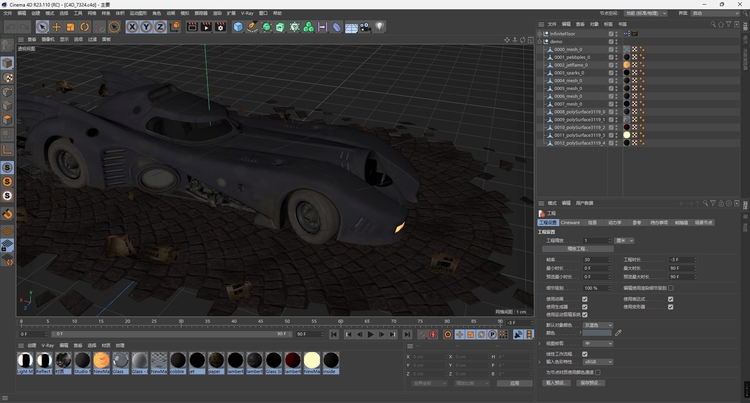The image size is (750, 403).
Task: Toggle X axis lock
Action: tap(132, 27)
